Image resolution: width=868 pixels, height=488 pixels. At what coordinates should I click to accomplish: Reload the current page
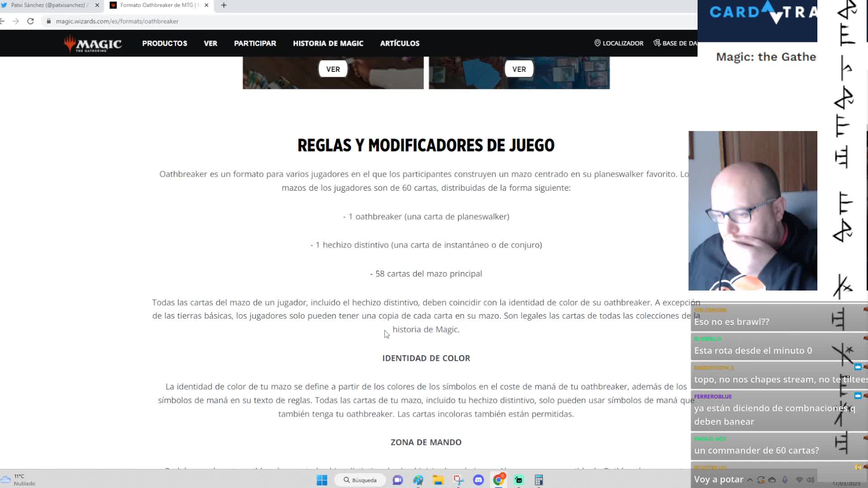[30, 21]
